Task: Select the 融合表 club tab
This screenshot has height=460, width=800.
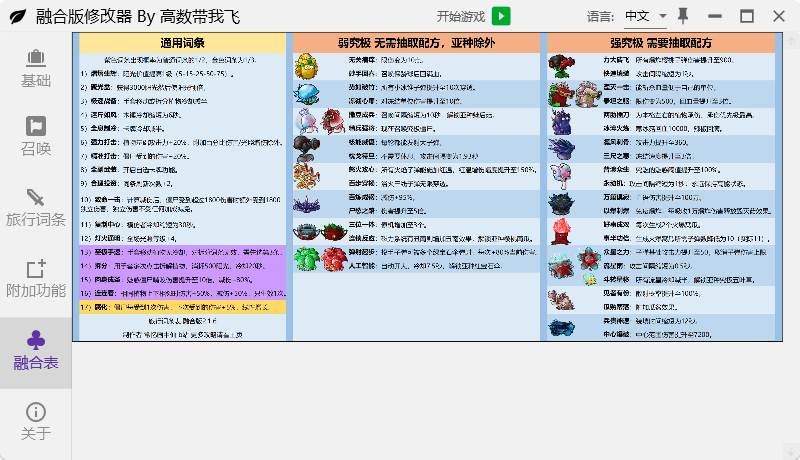Action: 36,352
